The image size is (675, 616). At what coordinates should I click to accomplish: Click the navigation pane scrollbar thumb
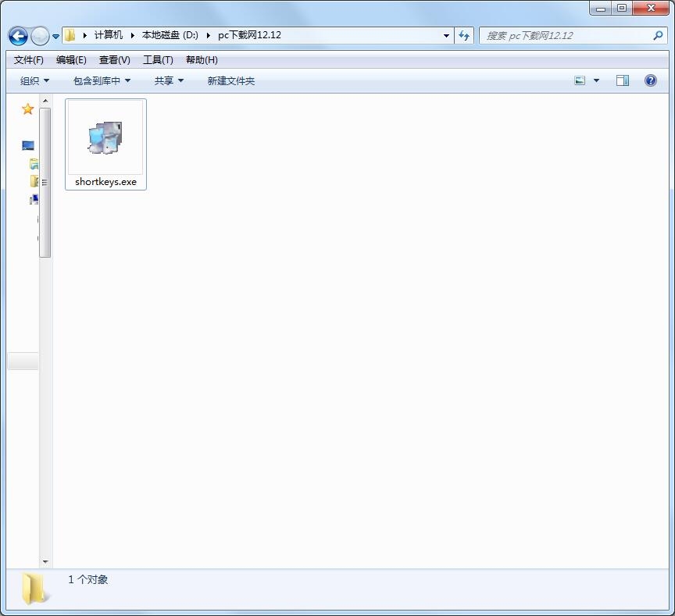45,183
